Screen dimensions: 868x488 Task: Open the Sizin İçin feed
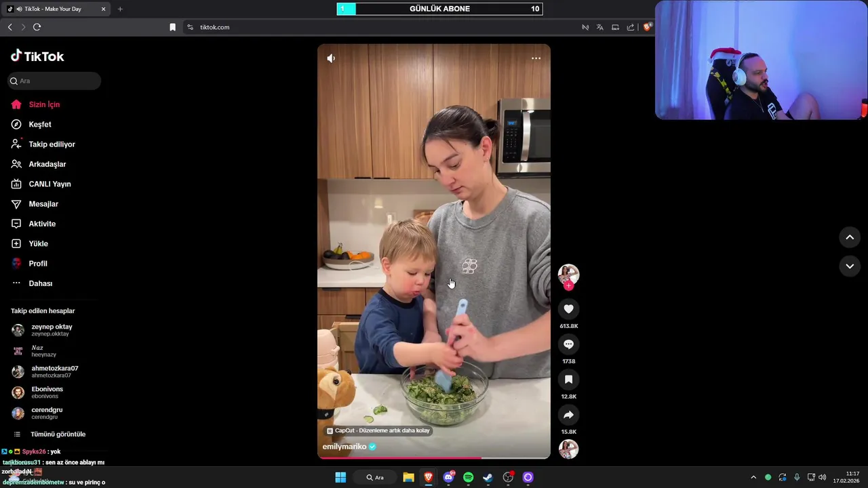tap(44, 104)
